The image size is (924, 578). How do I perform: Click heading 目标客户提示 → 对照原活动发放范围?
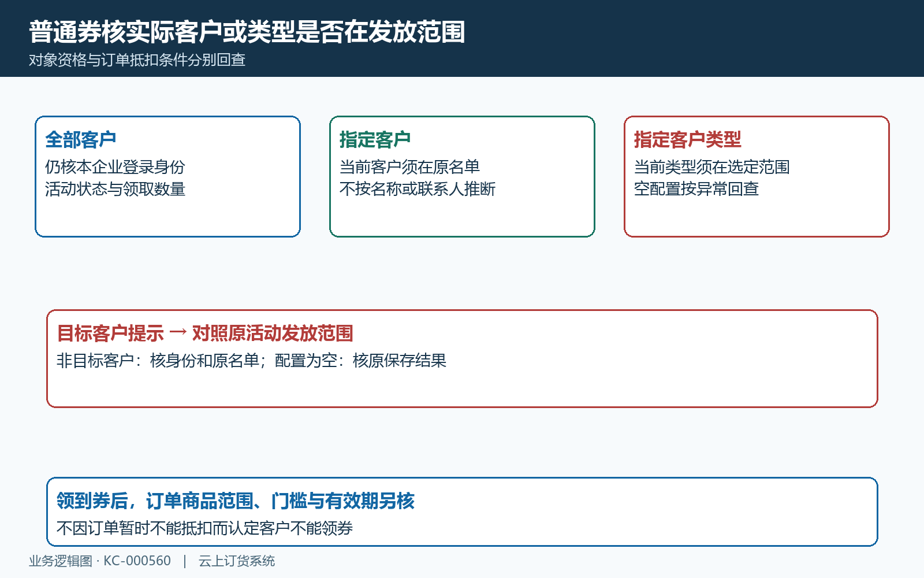coord(205,333)
